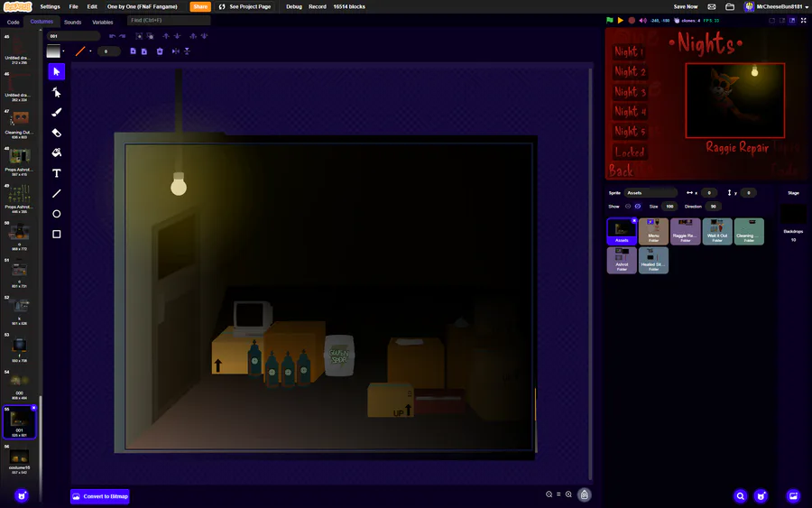This screenshot has width=812, height=508.
Task: Set sprite to hidden with crossed eye icon
Action: (638, 206)
